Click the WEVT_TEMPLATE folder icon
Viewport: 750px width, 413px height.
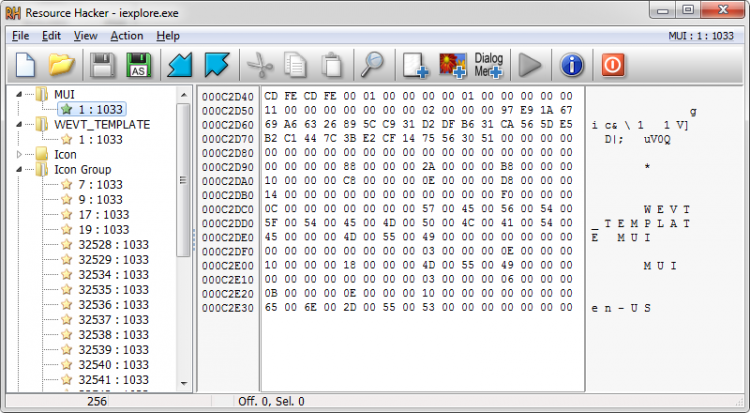42,124
